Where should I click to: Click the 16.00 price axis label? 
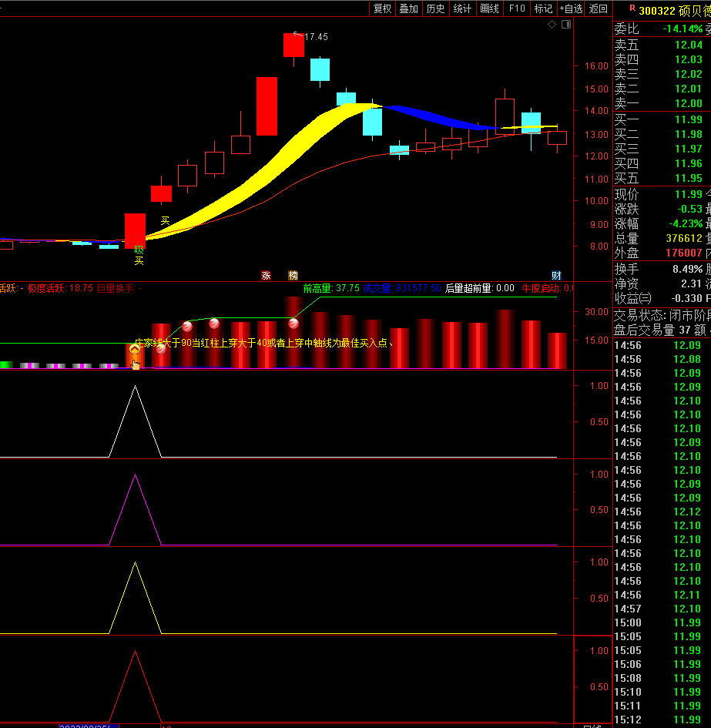596,66
